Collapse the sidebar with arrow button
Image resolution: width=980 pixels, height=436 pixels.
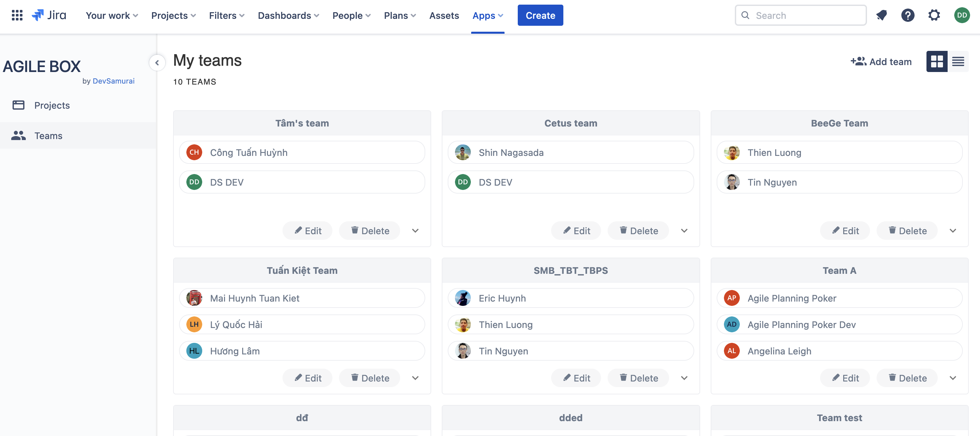coord(157,63)
